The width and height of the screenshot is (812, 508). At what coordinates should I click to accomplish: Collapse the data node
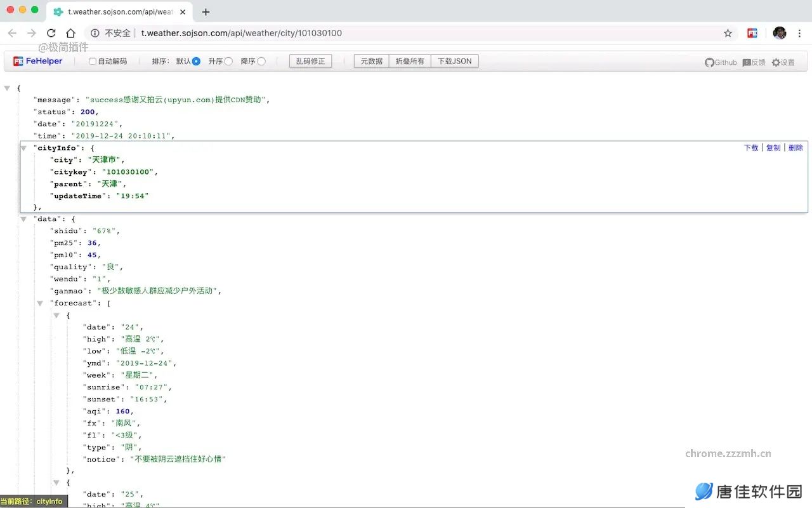pos(23,219)
